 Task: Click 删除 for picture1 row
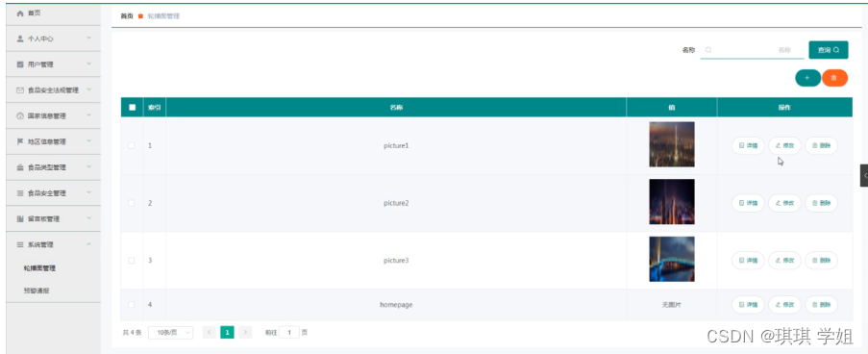tap(821, 145)
